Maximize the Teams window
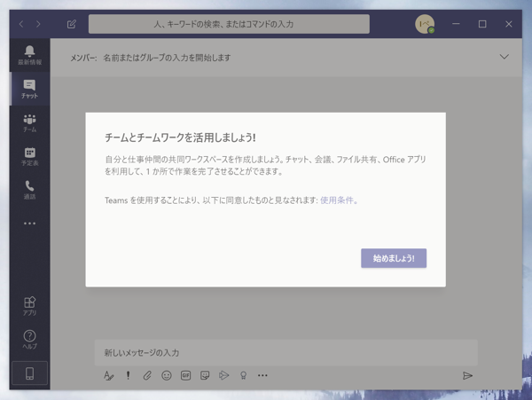This screenshot has width=532, height=400. 482,24
